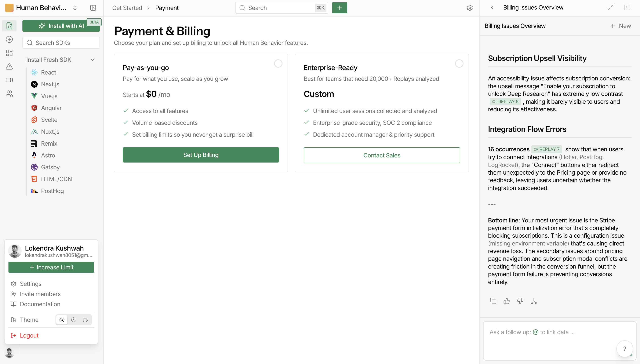Open the alerts triangle icon in sidebar

[x=9, y=66]
